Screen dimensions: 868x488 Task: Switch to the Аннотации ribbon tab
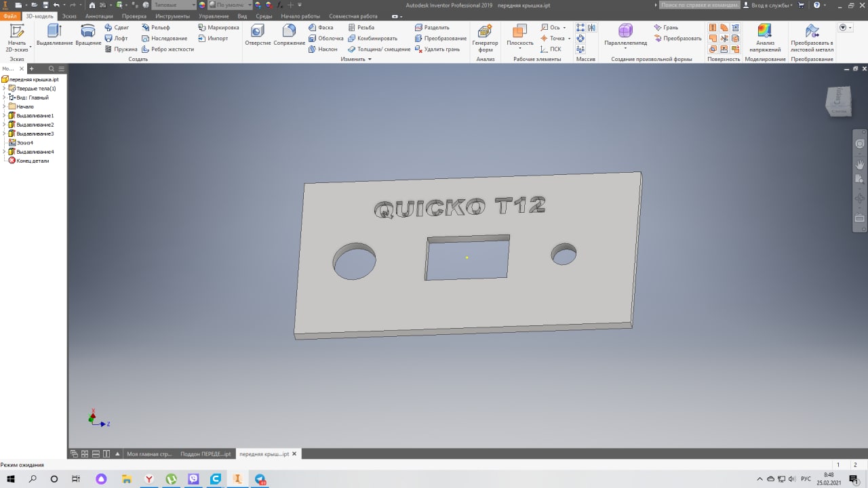(x=99, y=16)
